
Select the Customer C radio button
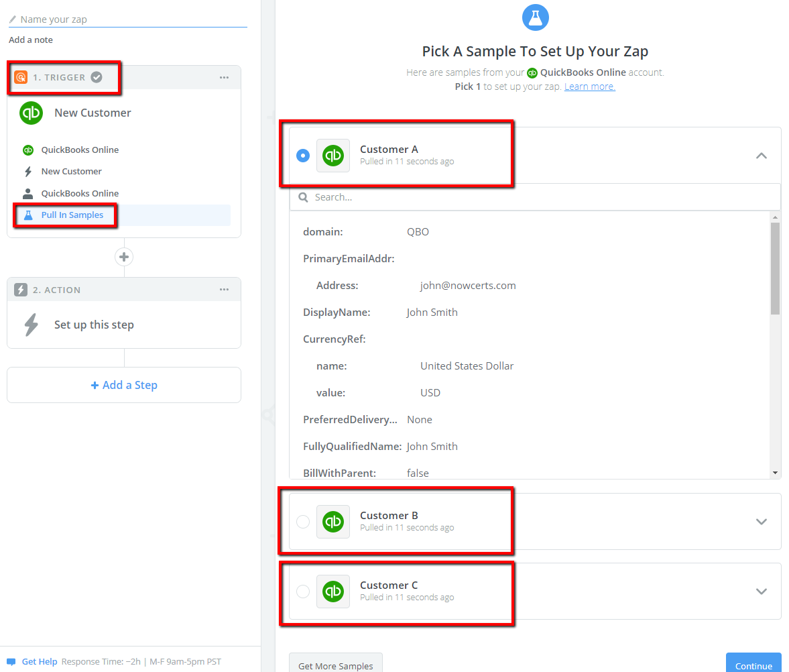tap(303, 591)
